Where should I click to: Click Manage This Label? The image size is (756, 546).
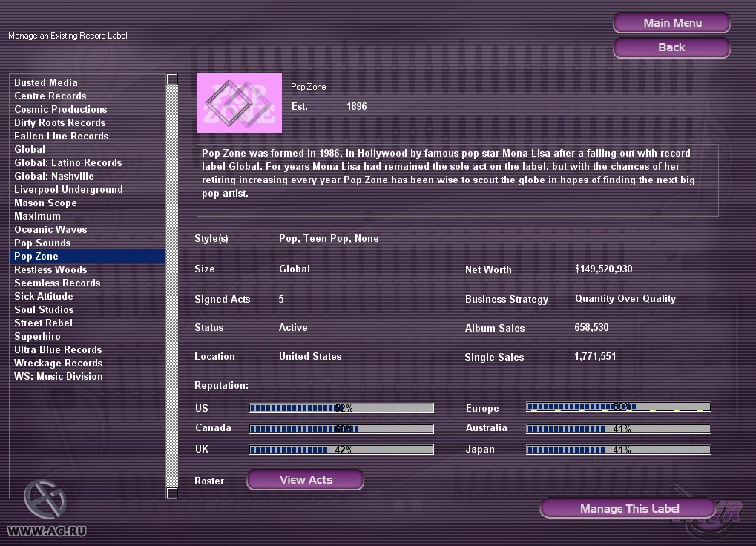click(x=629, y=508)
